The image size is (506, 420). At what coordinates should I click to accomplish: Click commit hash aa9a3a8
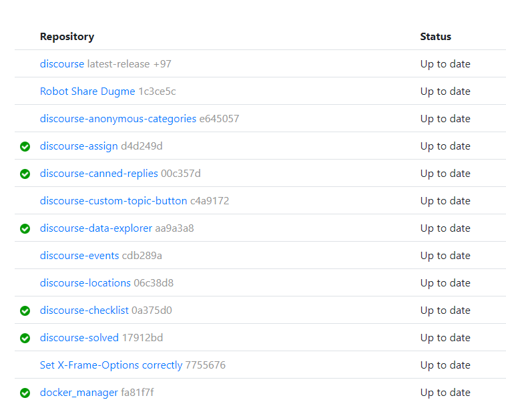[175, 228]
